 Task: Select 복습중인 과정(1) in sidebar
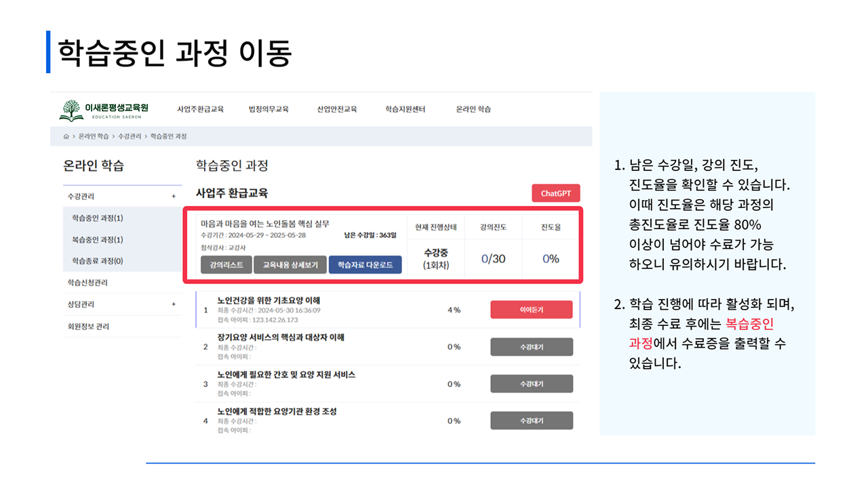(97, 240)
